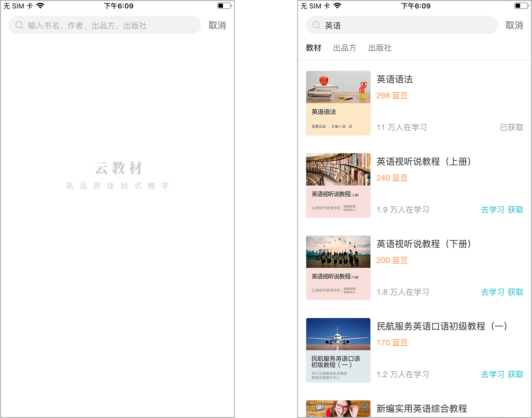
Task: Tap the battery icon in right screen
Action: [521, 6]
